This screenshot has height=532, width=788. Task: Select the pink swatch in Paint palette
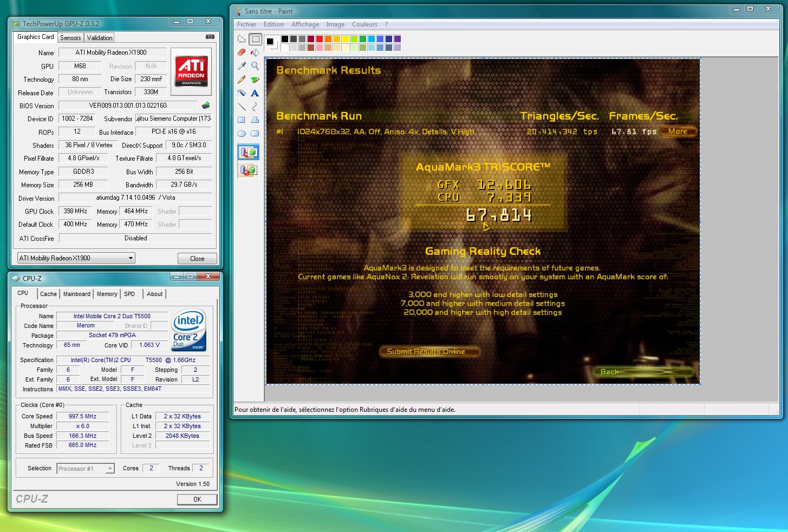[x=320, y=47]
